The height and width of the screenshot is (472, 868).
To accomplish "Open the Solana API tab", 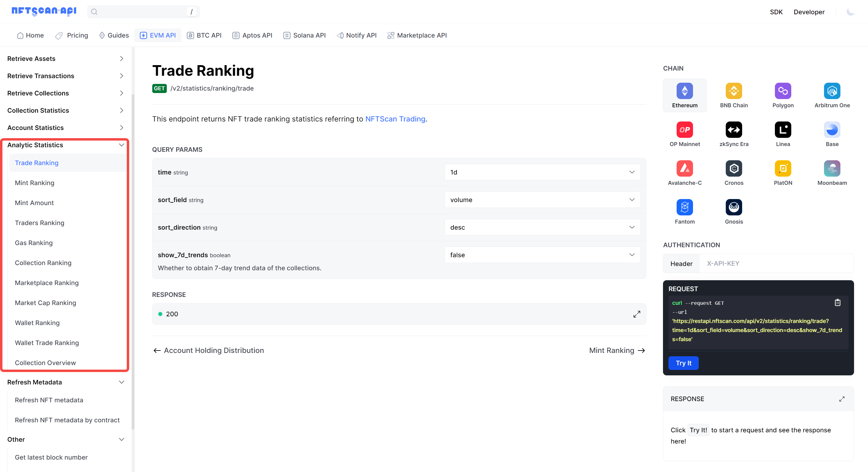I will pos(304,35).
